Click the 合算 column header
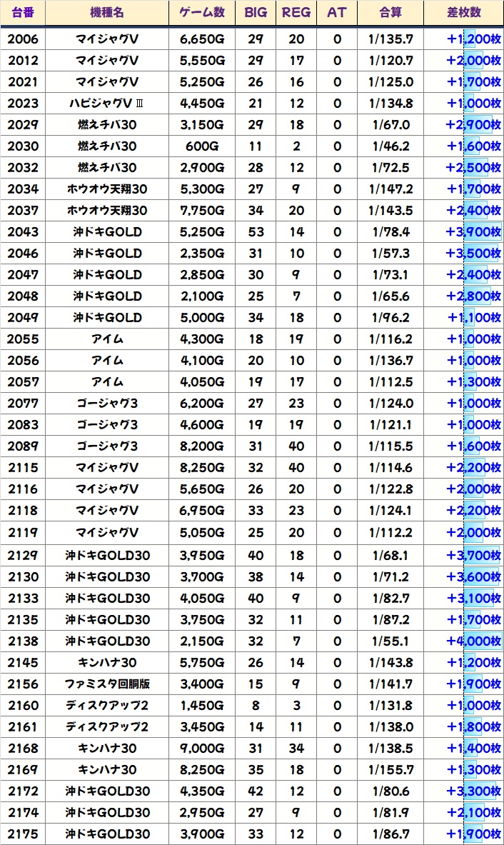This screenshot has height=845, width=504. click(390, 13)
